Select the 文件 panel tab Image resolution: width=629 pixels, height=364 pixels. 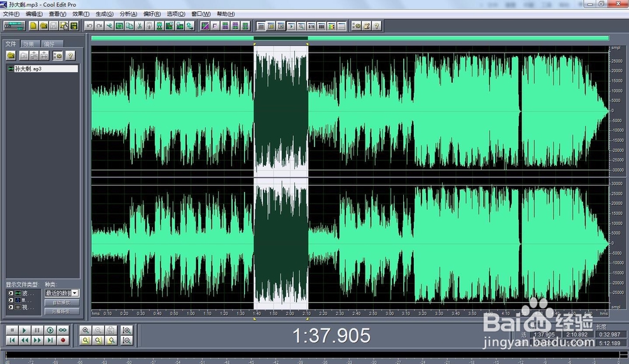coord(11,44)
